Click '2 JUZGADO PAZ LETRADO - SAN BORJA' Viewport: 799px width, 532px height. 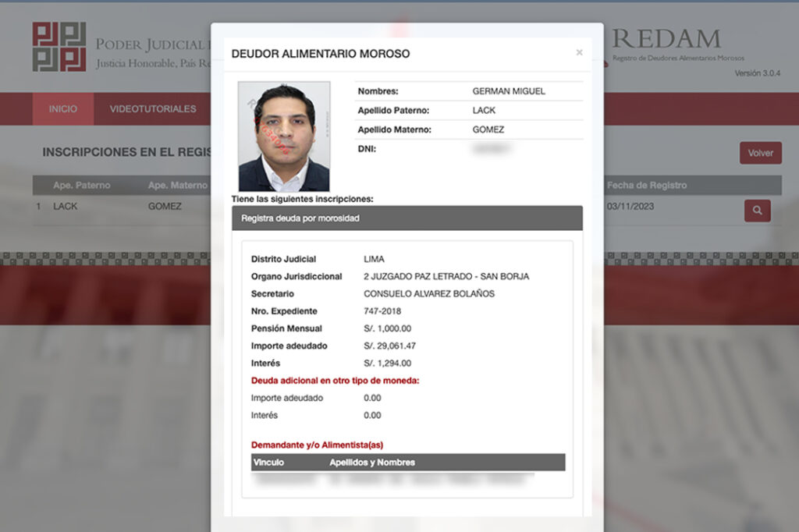446,277
